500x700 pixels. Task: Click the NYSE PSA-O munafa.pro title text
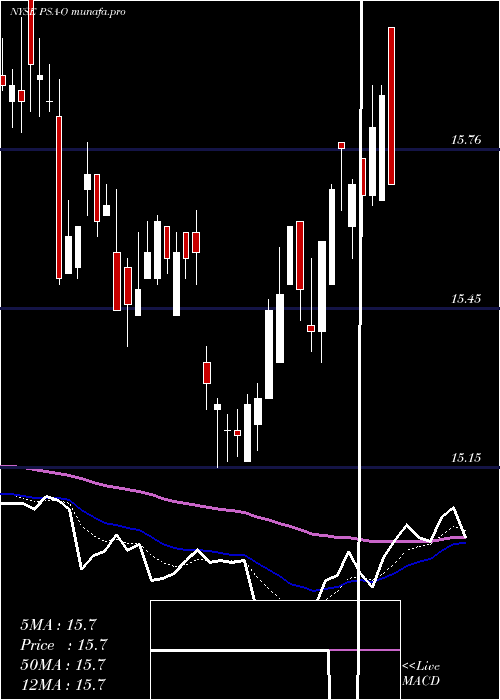[x=67, y=12]
